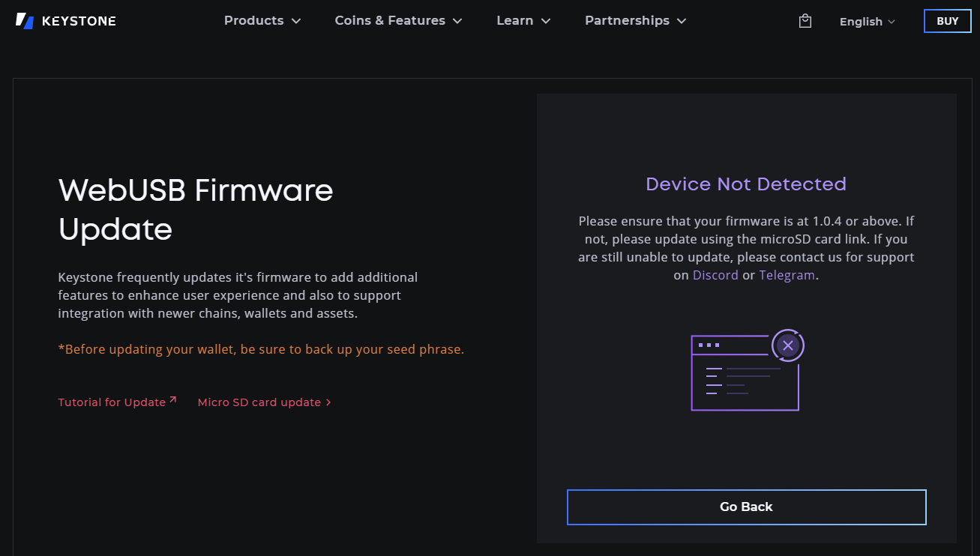980x556 pixels.
Task: Open the Coins & Features menu
Action: click(398, 20)
